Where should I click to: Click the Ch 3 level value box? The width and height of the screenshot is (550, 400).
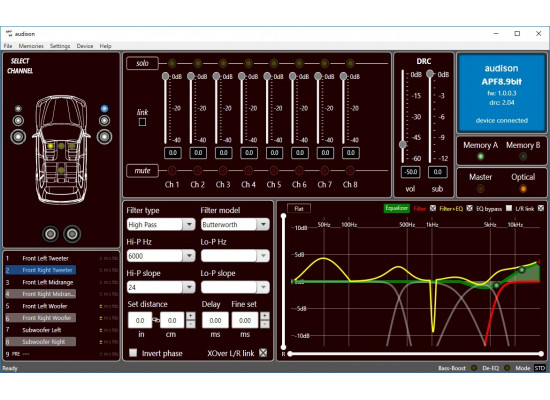point(223,153)
